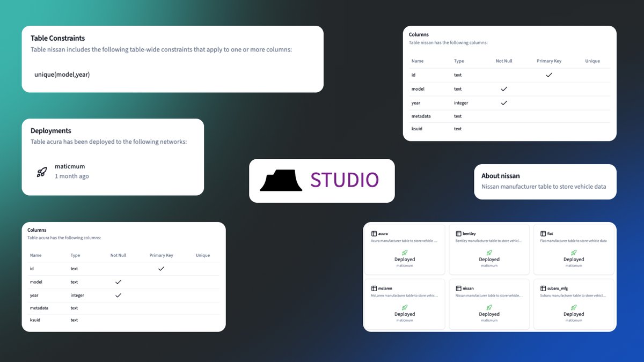Click the Nissan manufacturer description in the About card
The height and width of the screenshot is (362, 644).
[x=544, y=187]
